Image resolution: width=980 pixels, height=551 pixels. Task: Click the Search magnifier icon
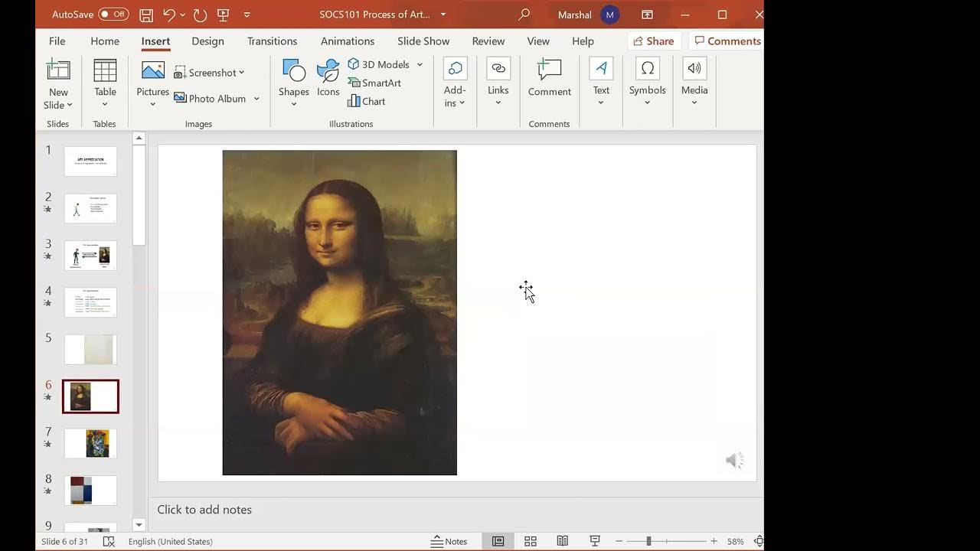click(x=524, y=15)
